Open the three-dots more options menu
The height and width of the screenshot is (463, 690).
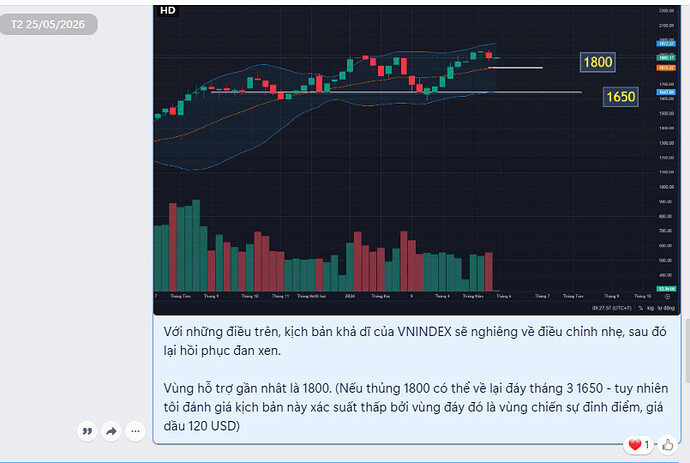click(135, 431)
